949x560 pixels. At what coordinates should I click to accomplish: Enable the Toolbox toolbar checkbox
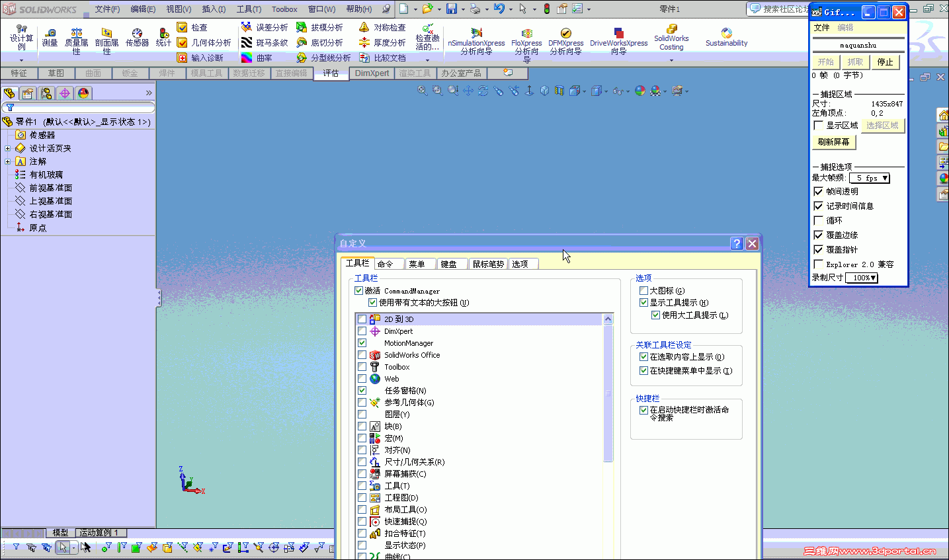pyautogui.click(x=362, y=366)
